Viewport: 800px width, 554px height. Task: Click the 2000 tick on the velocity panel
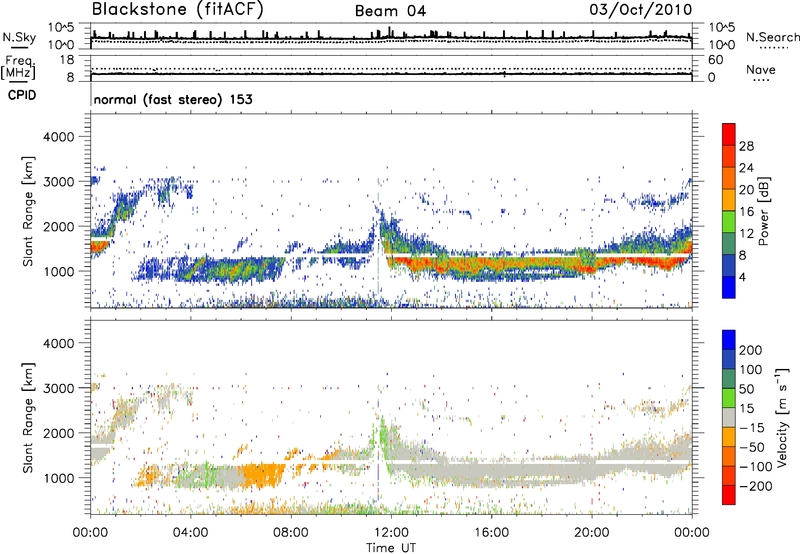point(59,433)
